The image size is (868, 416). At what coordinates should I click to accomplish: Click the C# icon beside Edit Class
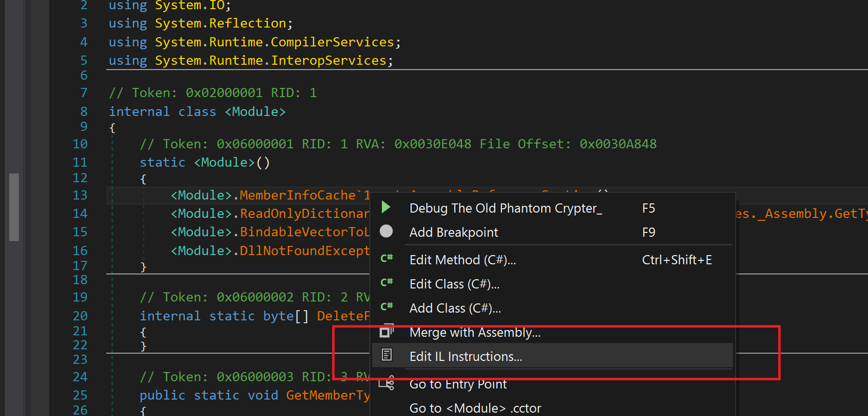coord(387,283)
